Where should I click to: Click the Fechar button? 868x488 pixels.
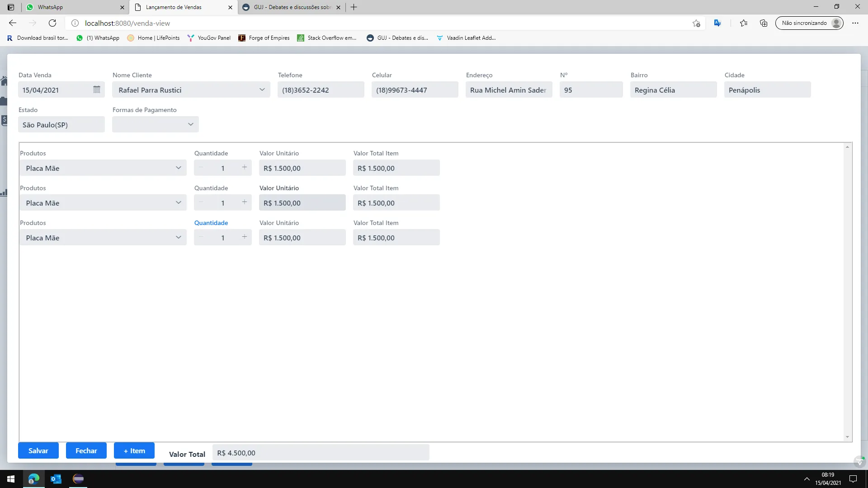(86, 450)
